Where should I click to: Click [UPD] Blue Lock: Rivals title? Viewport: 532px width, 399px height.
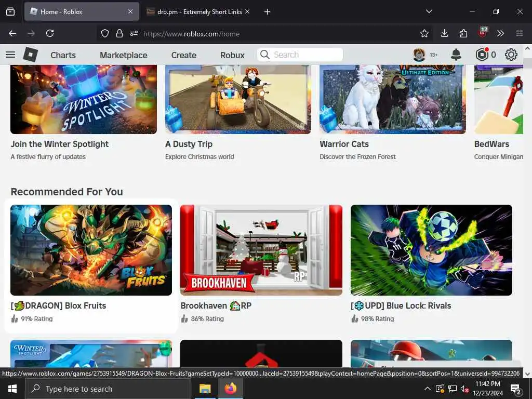point(401,305)
